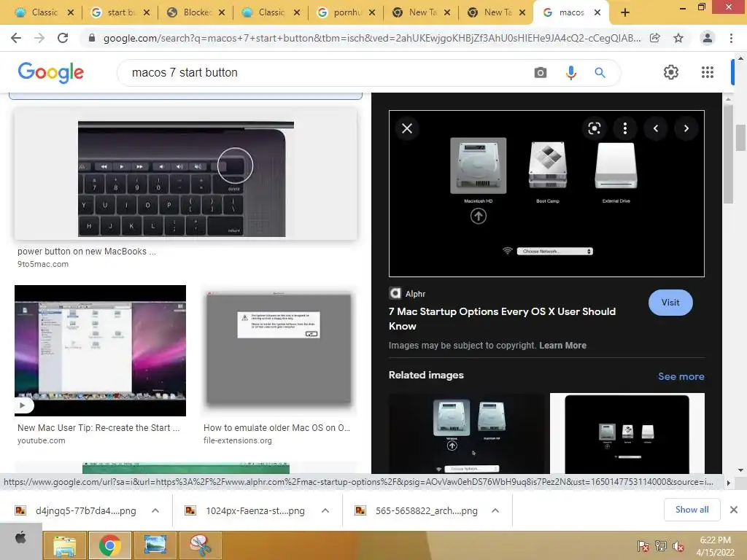Search inside image with Lens icon
The height and width of the screenshot is (560, 747).
(x=594, y=128)
